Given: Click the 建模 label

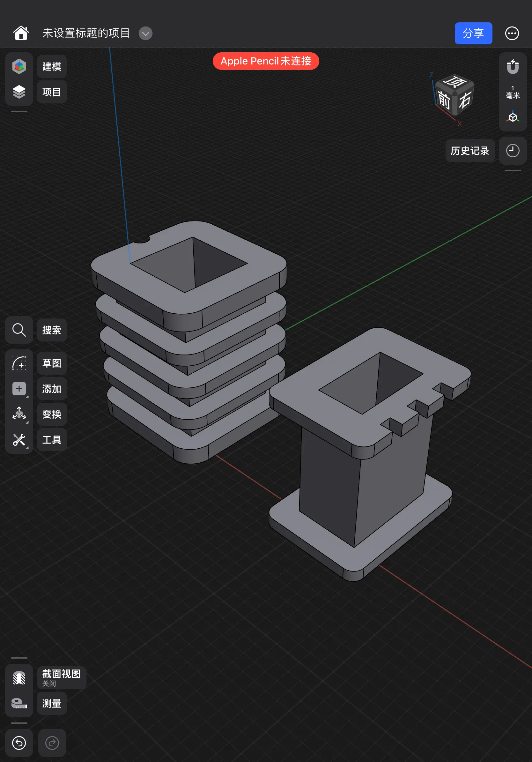Looking at the screenshot, I should (52, 66).
